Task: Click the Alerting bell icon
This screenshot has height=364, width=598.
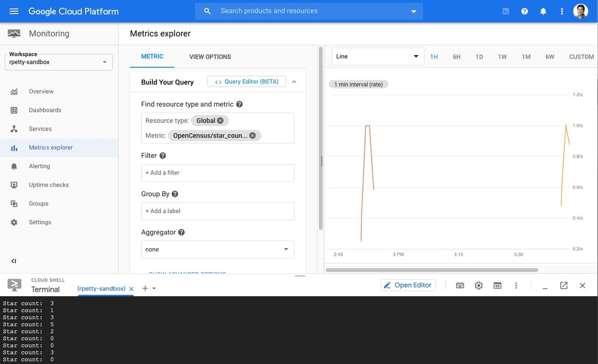Action: click(x=14, y=166)
